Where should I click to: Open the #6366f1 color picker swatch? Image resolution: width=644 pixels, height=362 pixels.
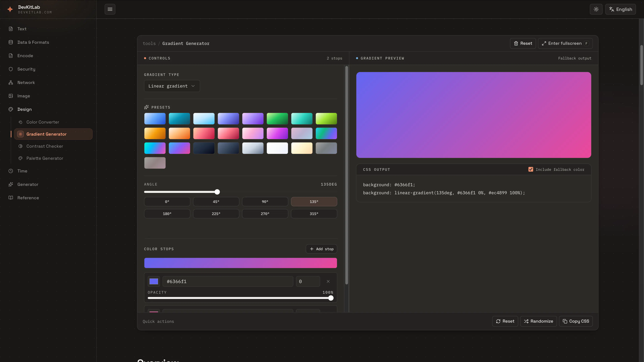[154, 281]
